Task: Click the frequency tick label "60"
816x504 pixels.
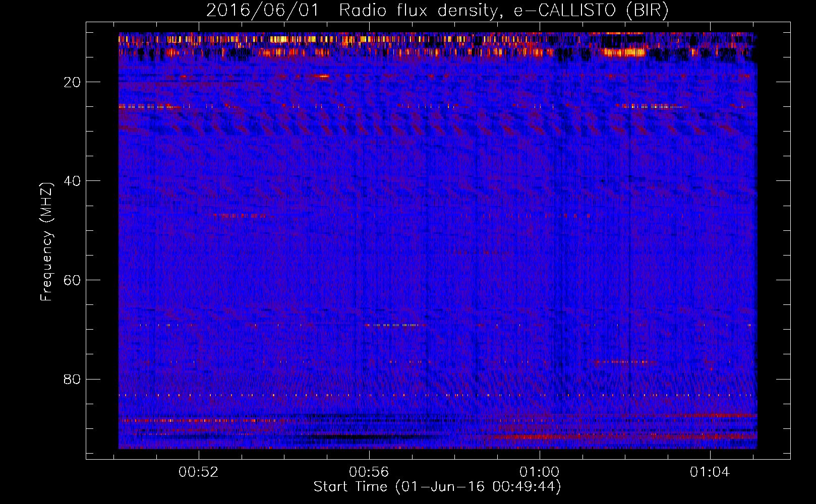Action: 73,280
